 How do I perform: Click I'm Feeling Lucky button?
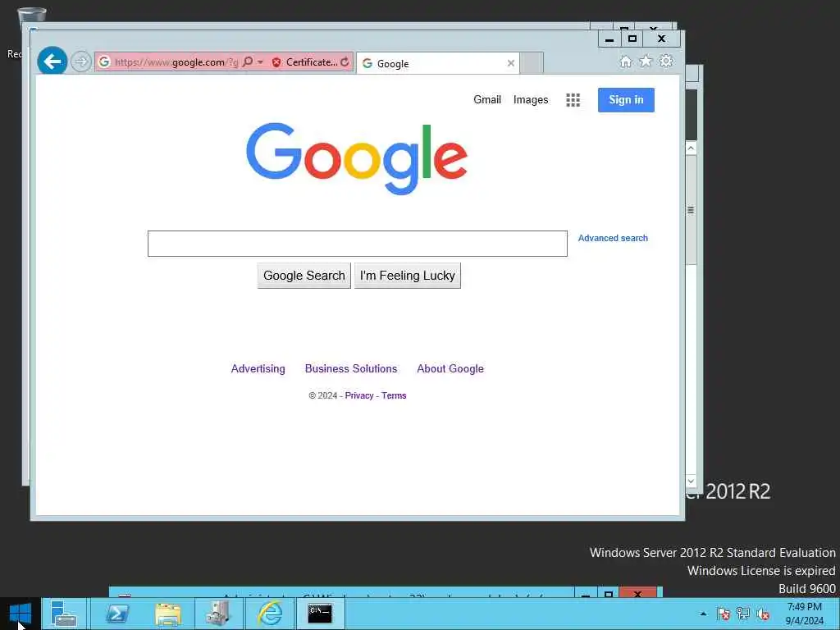[x=407, y=276]
